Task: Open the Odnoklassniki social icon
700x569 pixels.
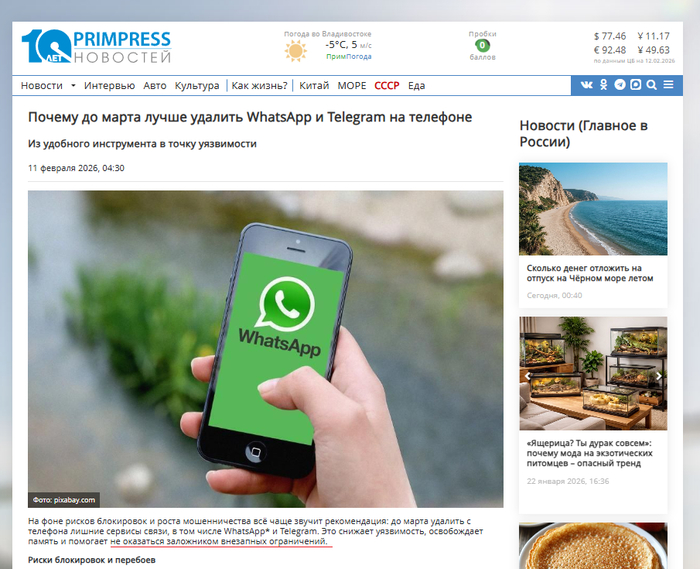Action: point(604,85)
